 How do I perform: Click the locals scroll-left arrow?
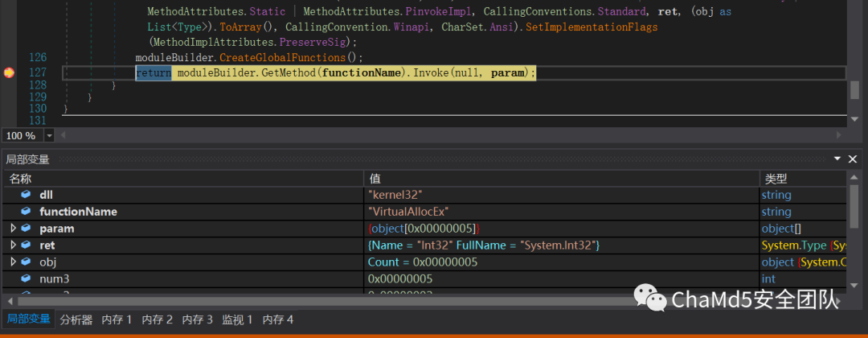pos(8,302)
